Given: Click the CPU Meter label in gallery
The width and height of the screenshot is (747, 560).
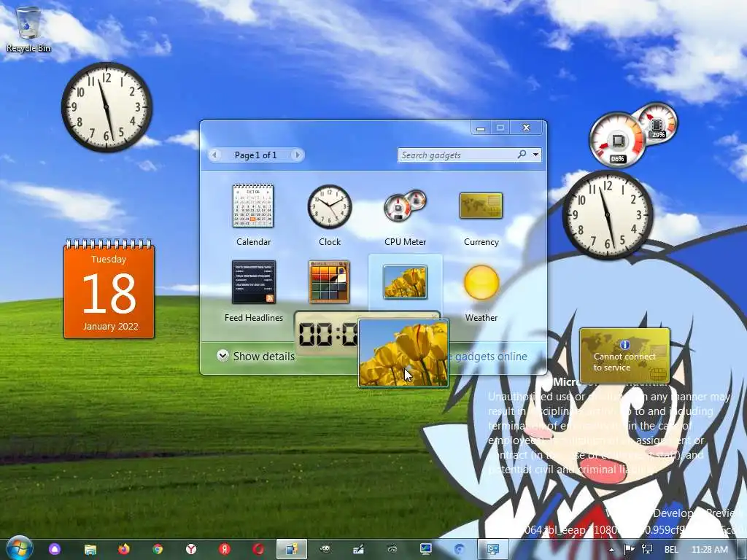Looking at the screenshot, I should coord(405,242).
